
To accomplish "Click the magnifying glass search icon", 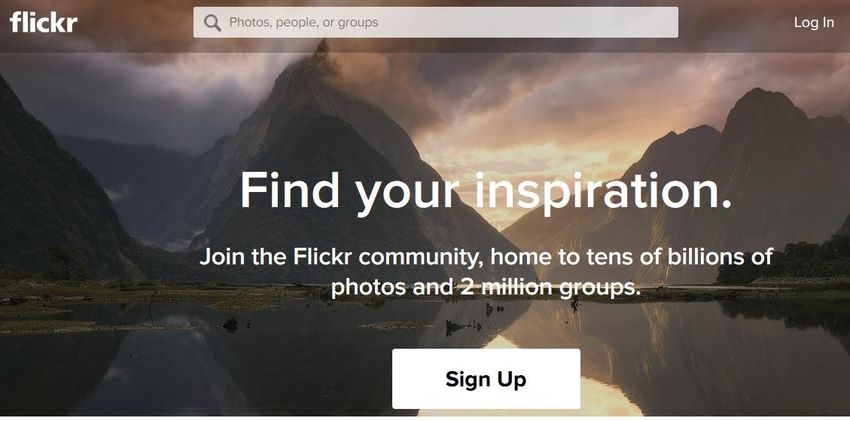I will coord(212,23).
